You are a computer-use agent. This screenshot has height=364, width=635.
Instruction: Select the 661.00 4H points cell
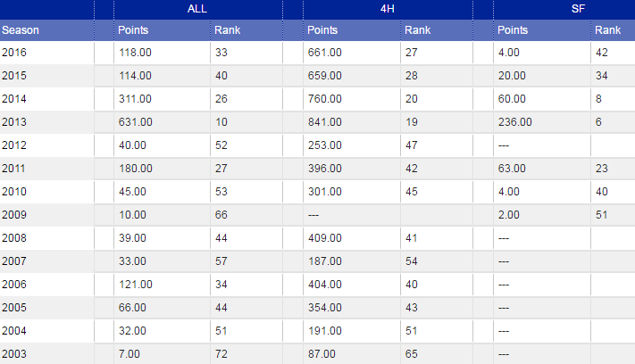coord(325,53)
